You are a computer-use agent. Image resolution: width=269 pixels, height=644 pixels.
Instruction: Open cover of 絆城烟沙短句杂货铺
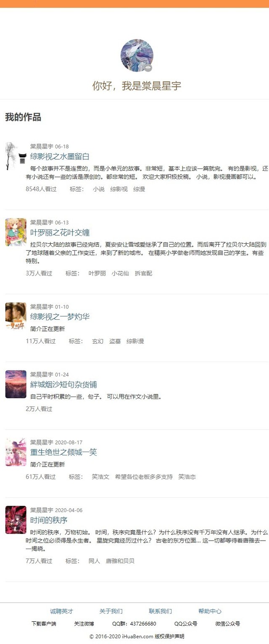[x=16, y=384]
